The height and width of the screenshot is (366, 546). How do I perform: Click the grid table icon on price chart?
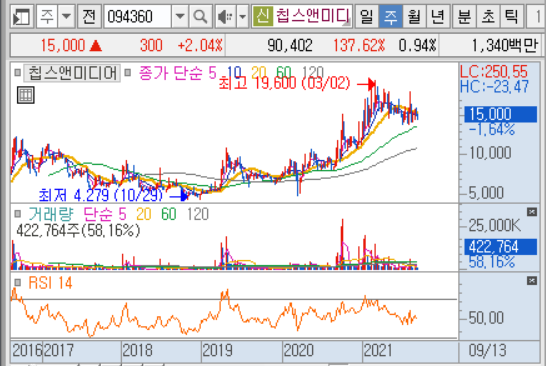[x=26, y=95]
